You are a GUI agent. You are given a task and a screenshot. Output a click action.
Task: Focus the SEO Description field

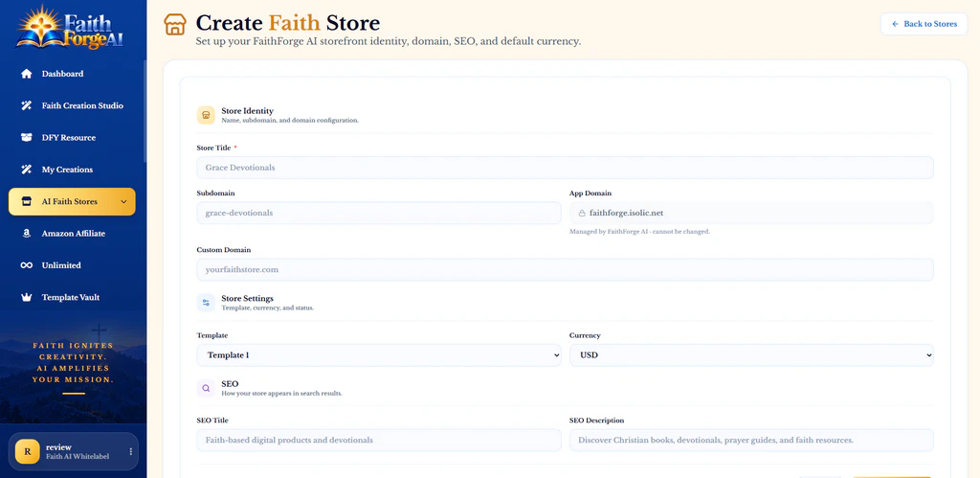[x=751, y=440]
